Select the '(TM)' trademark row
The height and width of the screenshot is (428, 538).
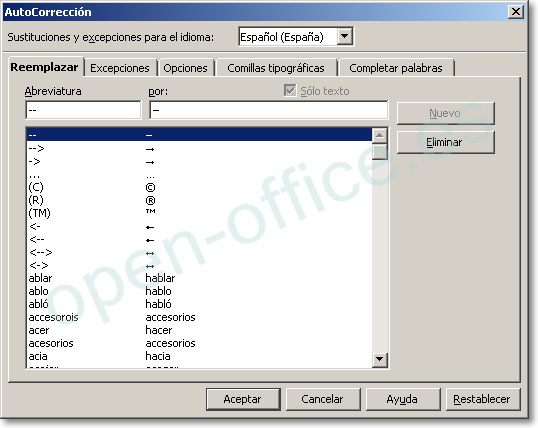click(x=199, y=213)
